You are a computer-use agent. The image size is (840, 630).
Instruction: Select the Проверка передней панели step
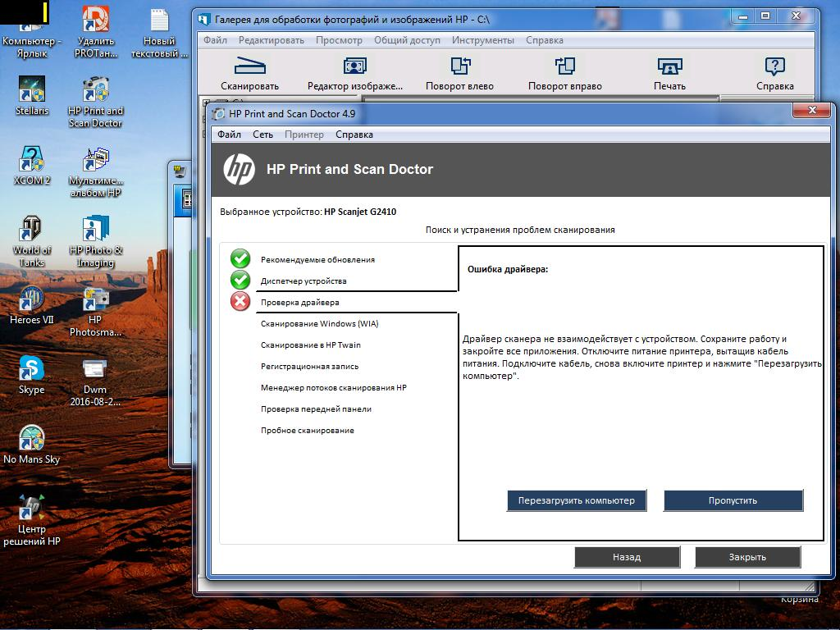coord(316,409)
